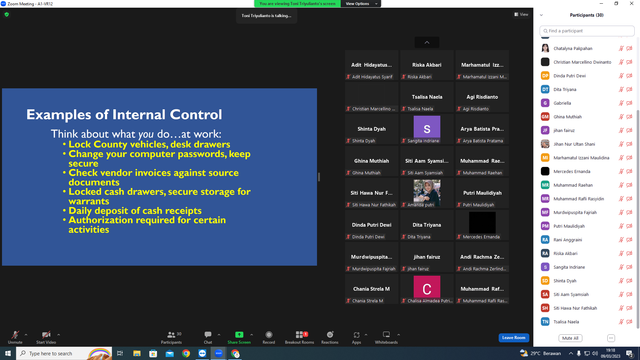Click Tsalisa Naela's muted mic icon in list
The width and height of the screenshot is (640, 360).
[x=621, y=322]
